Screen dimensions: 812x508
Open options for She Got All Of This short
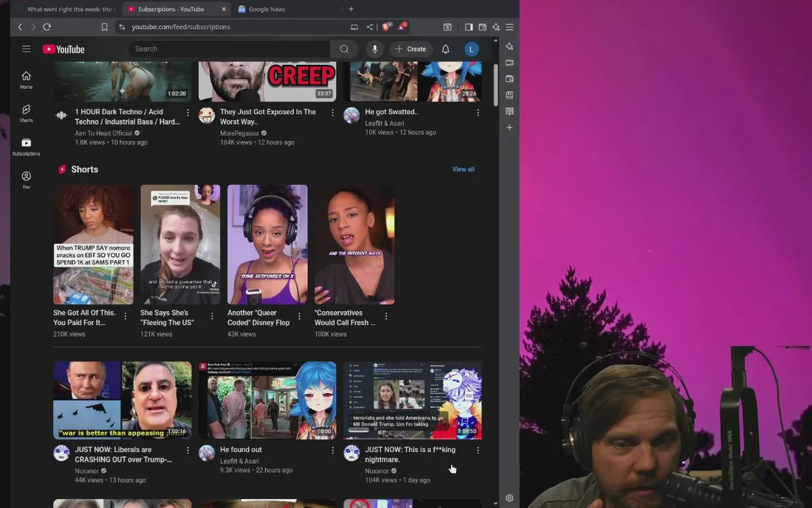pos(125,316)
